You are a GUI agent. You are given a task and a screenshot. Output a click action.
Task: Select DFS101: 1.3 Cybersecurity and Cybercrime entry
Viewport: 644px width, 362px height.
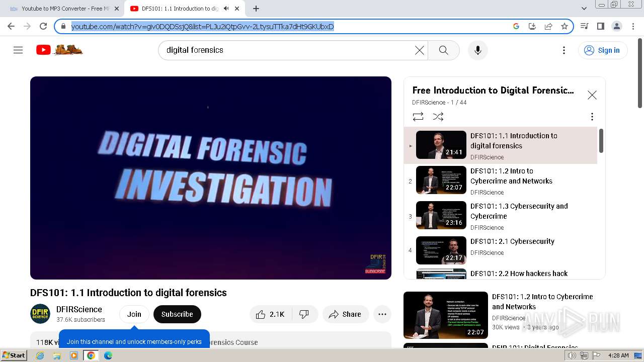[501, 216]
